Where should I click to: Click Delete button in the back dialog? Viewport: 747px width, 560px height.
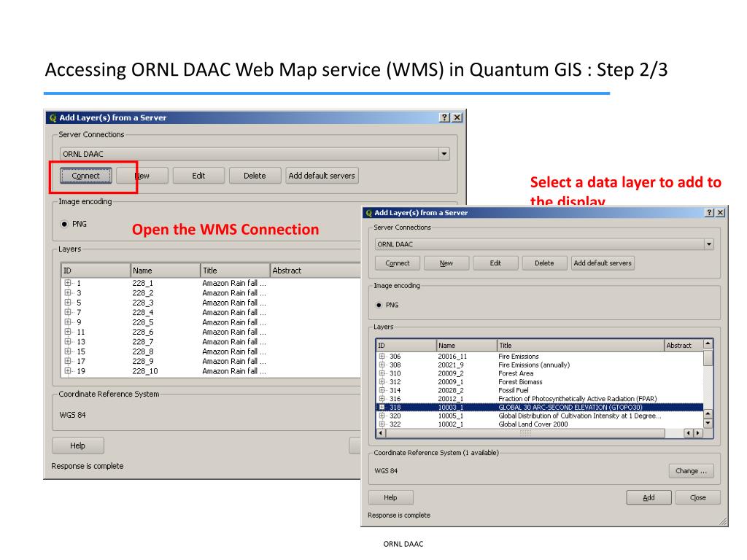click(x=255, y=176)
